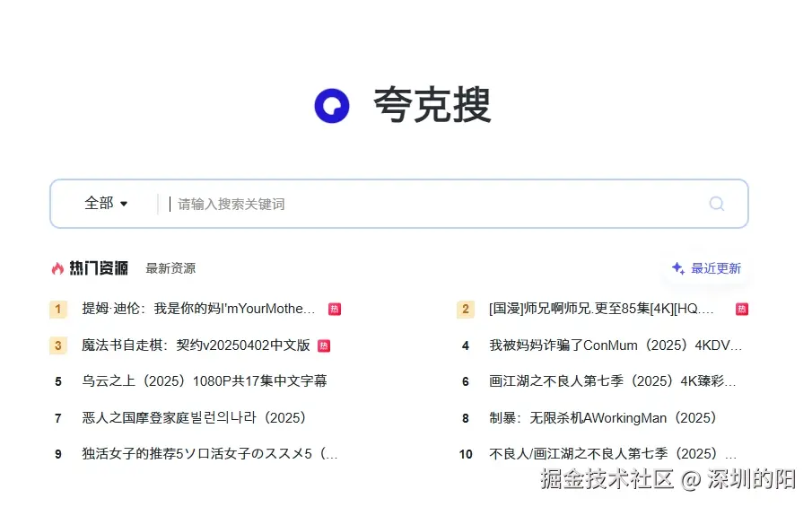Click rank number 7
The width and height of the screenshot is (812, 507).
(58, 418)
